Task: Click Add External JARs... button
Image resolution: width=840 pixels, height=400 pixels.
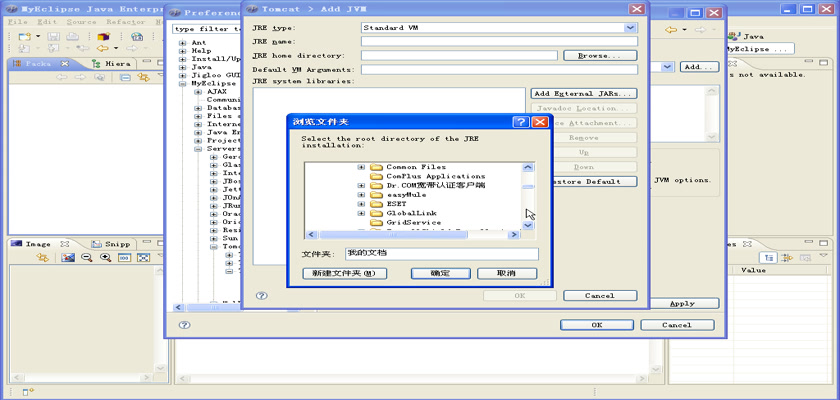Action: tap(584, 94)
